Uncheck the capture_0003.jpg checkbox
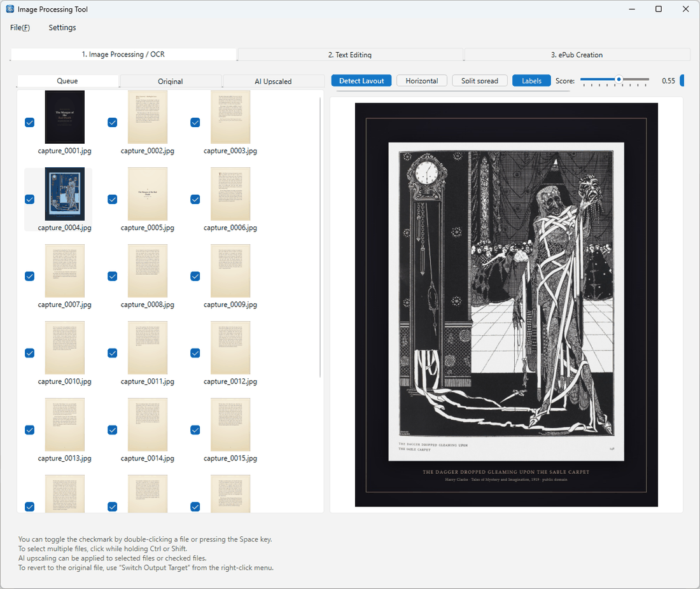Image resolution: width=700 pixels, height=589 pixels. click(195, 122)
